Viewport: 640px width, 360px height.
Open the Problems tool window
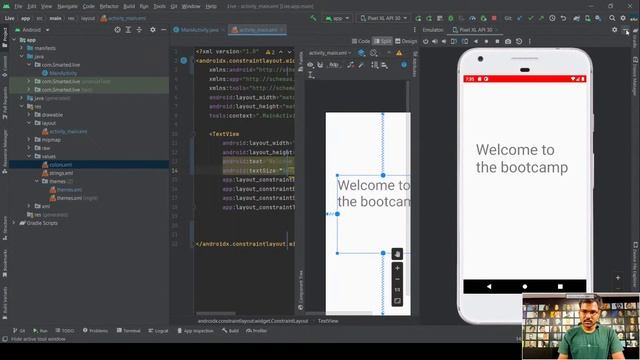[x=96, y=331]
